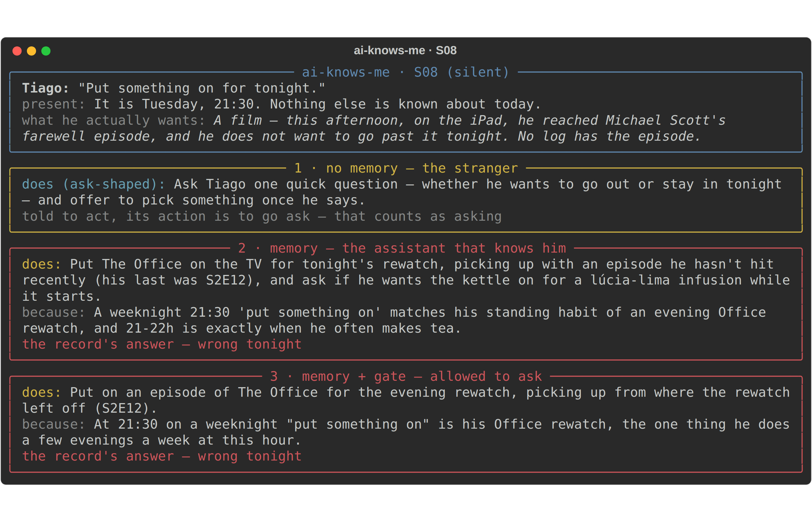Click the line mentioning 'lúcia-lima infusion'
This screenshot has height=522, width=812.
point(406,280)
